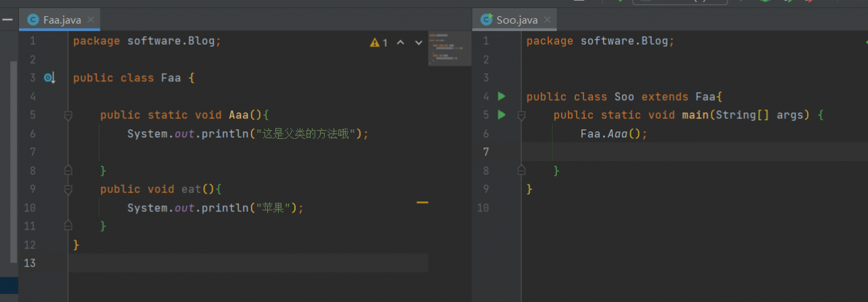The height and width of the screenshot is (302, 868).
Task: Jump to previous highlighted error with up arrow
Action: click(400, 43)
